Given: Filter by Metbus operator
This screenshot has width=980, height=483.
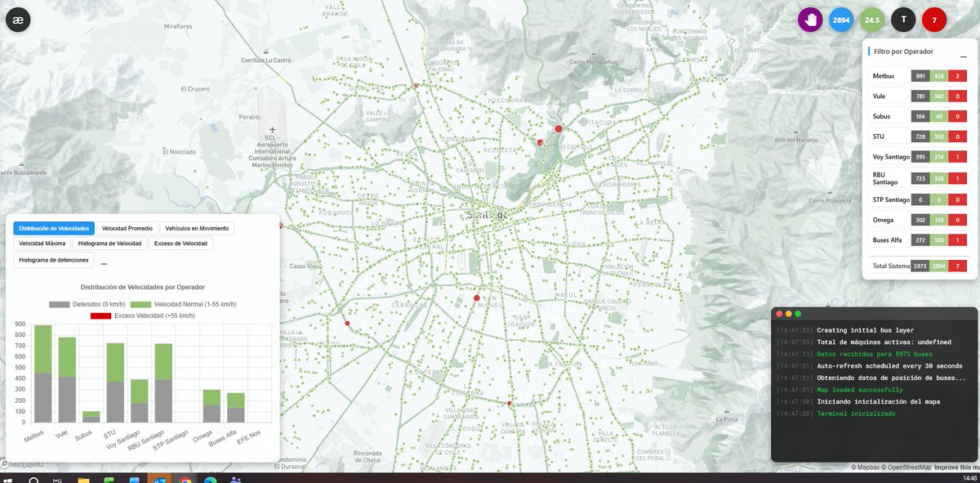Looking at the screenshot, I should pos(920,76).
